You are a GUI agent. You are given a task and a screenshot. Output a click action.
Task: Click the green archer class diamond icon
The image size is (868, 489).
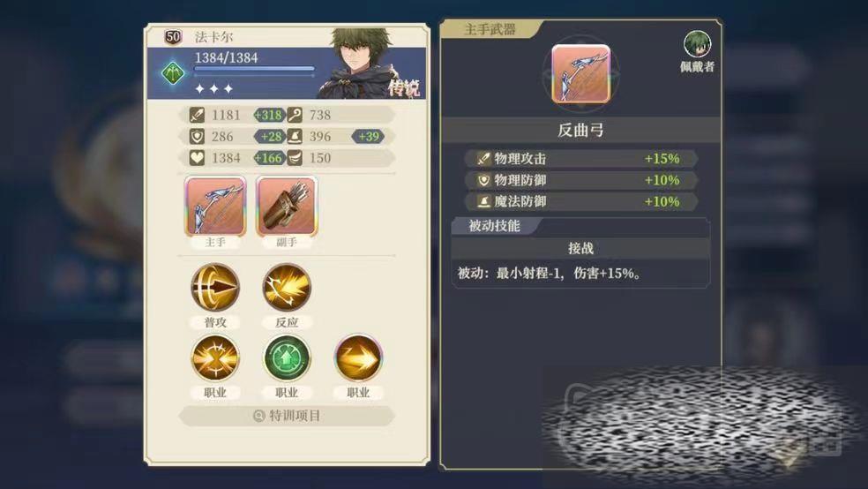172,72
